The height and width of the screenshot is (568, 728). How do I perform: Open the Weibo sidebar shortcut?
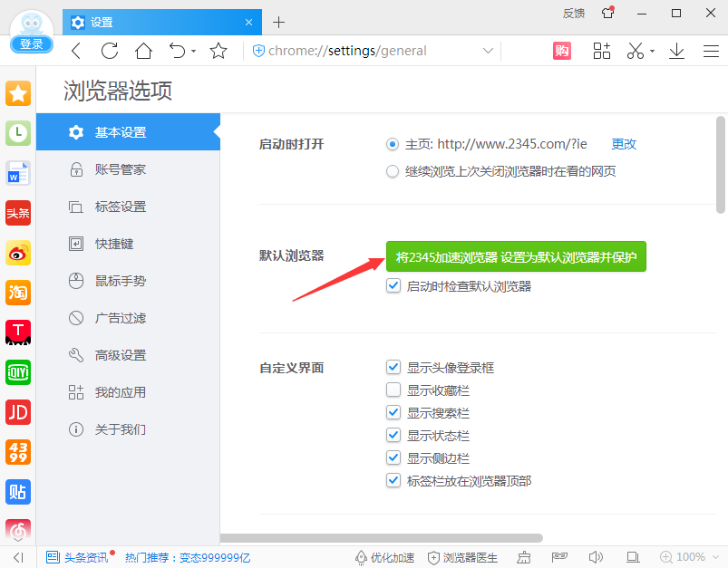point(18,253)
